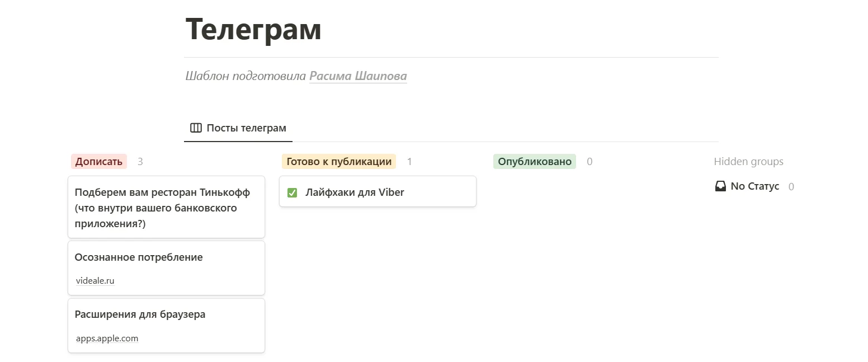
Task: Click the count 0 beside Опубликовано
Action: (x=589, y=162)
